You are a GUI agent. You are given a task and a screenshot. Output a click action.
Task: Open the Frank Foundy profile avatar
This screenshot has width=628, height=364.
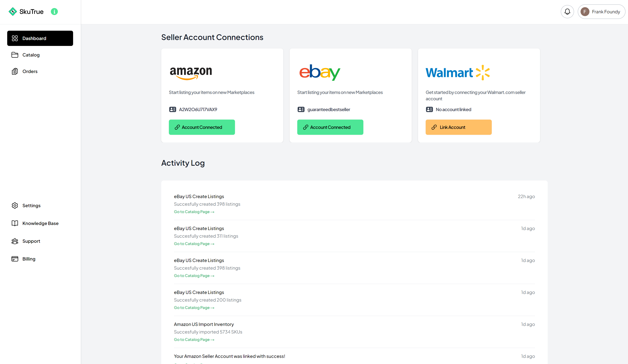tap(585, 11)
